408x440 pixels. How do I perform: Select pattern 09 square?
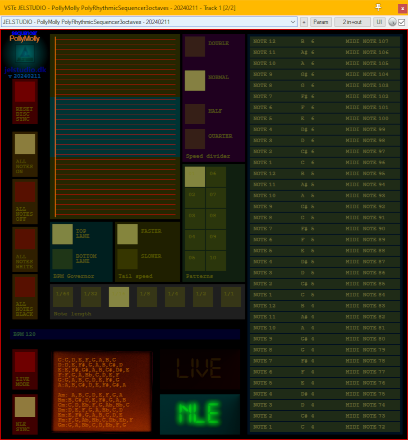(216, 240)
